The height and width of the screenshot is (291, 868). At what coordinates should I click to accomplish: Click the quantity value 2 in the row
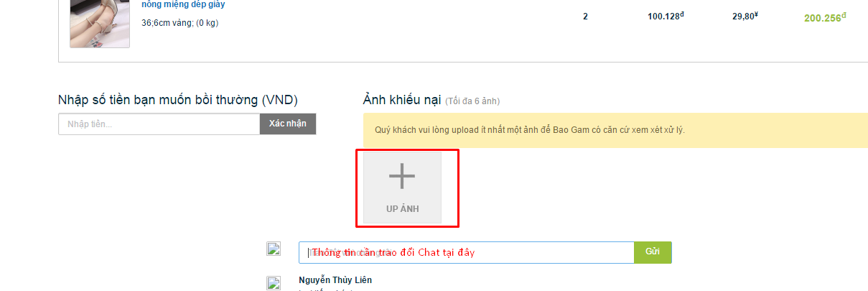[585, 17]
